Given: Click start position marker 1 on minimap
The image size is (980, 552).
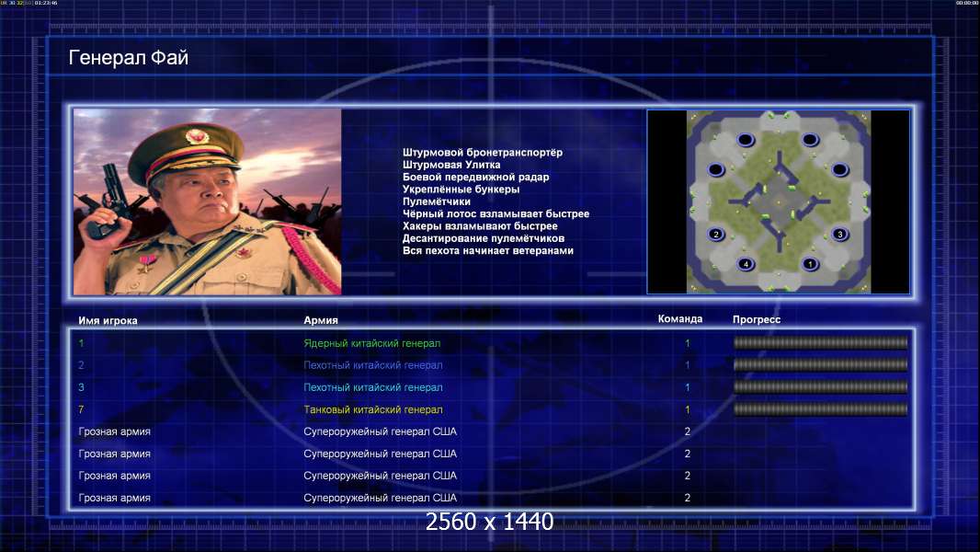Looking at the screenshot, I should pos(810,264).
